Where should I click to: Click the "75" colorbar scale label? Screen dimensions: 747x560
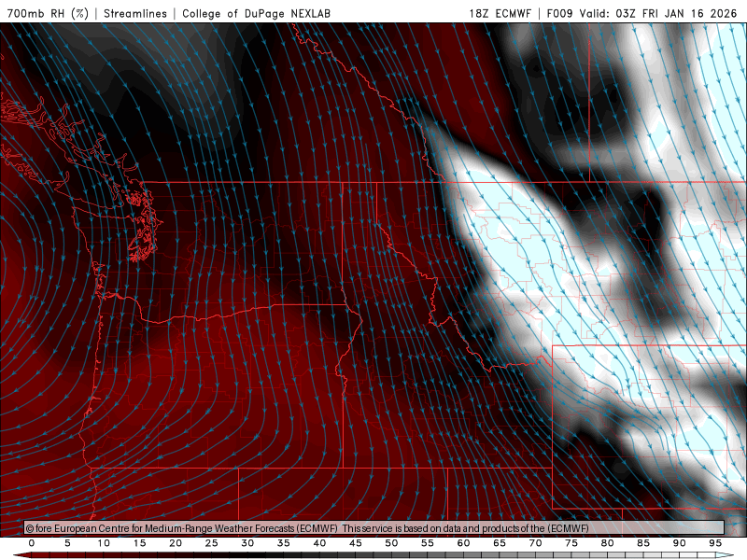(x=571, y=543)
